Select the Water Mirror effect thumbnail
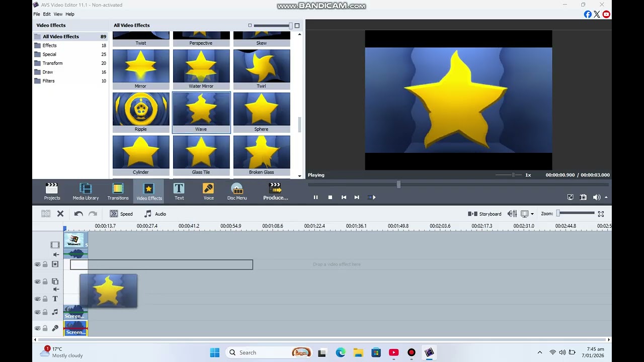Image resolution: width=644 pixels, height=362 pixels. coord(201,69)
